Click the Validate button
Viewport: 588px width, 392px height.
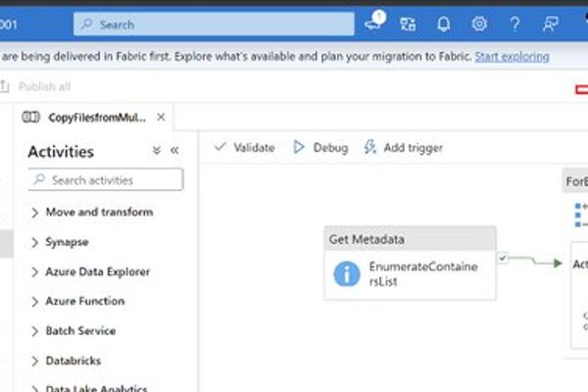[244, 147]
